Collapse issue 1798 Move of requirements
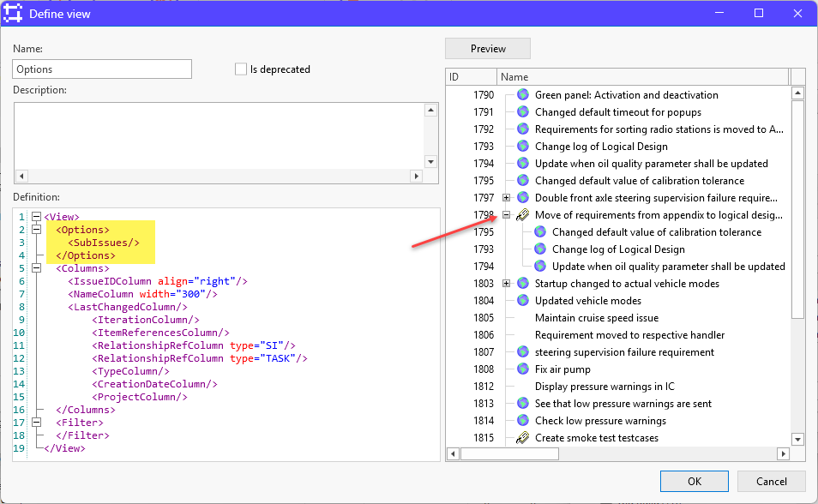 [x=506, y=214]
